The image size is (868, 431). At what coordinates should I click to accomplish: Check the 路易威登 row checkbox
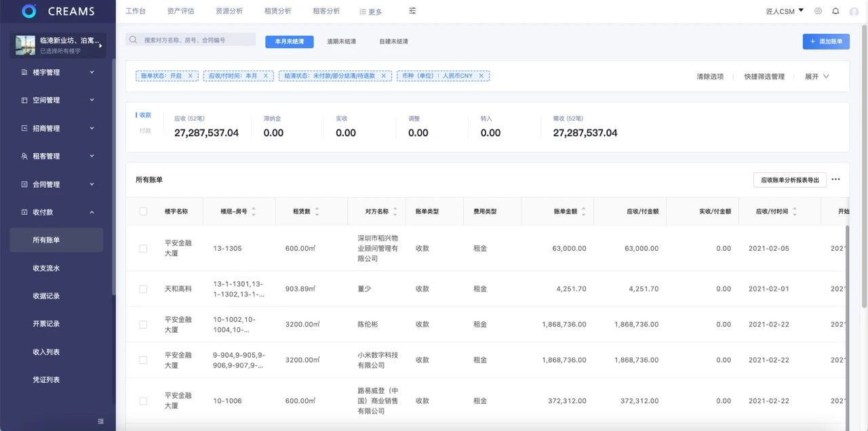(143, 401)
